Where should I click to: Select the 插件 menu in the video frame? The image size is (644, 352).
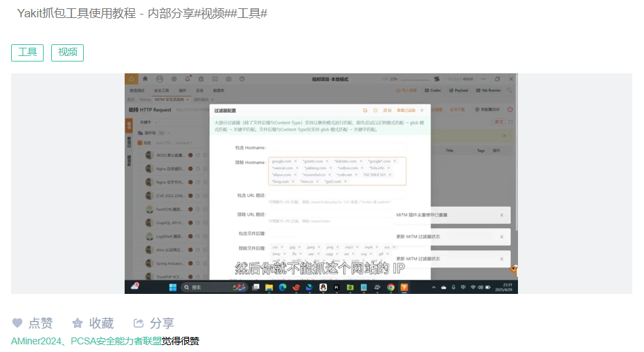pyautogui.click(x=182, y=91)
